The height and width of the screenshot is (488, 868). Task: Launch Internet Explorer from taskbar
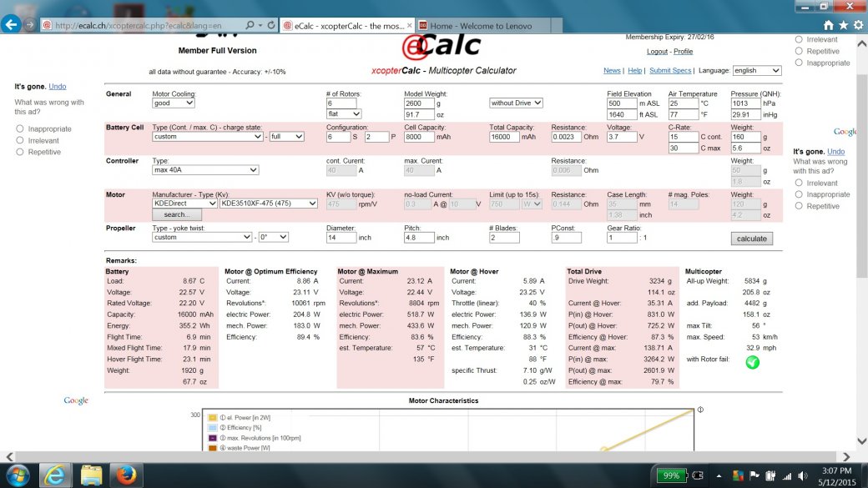point(54,475)
